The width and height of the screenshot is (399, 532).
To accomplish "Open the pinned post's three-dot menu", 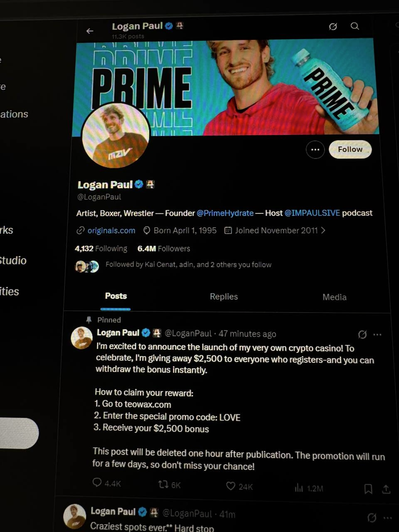I will pyautogui.click(x=377, y=335).
